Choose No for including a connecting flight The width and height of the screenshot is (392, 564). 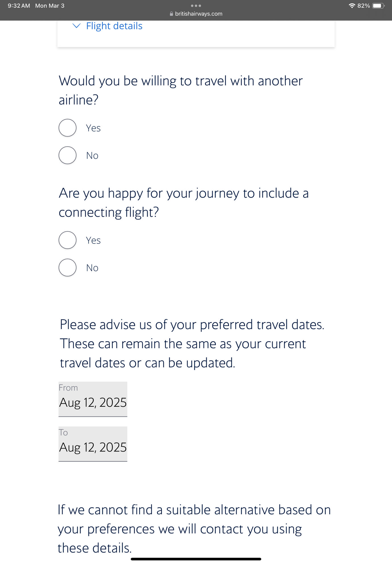(x=68, y=268)
